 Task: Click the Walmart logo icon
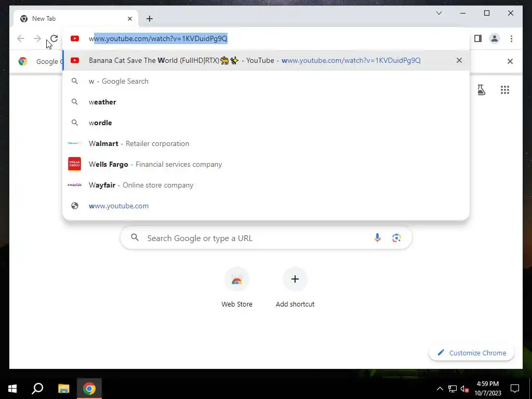[75, 143]
